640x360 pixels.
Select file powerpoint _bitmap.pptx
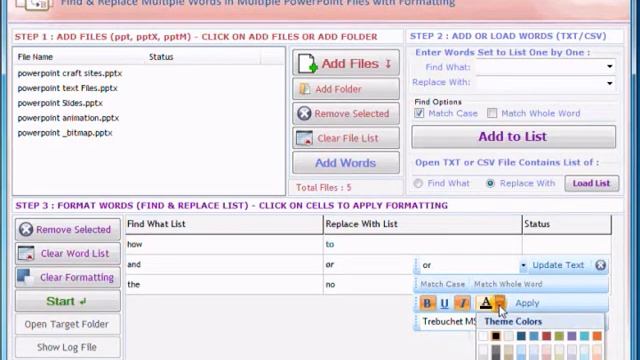(x=65, y=133)
